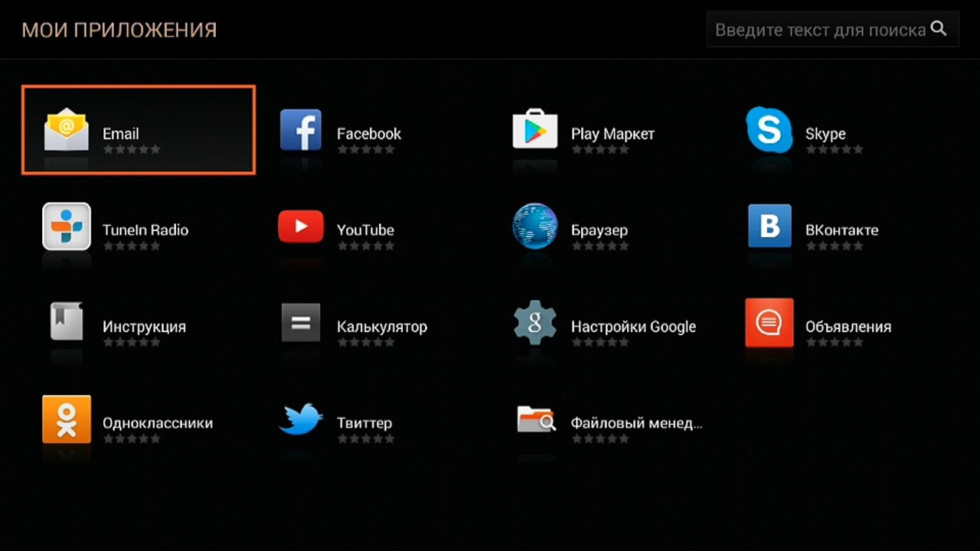Open the Твиттер bird icon

301,419
